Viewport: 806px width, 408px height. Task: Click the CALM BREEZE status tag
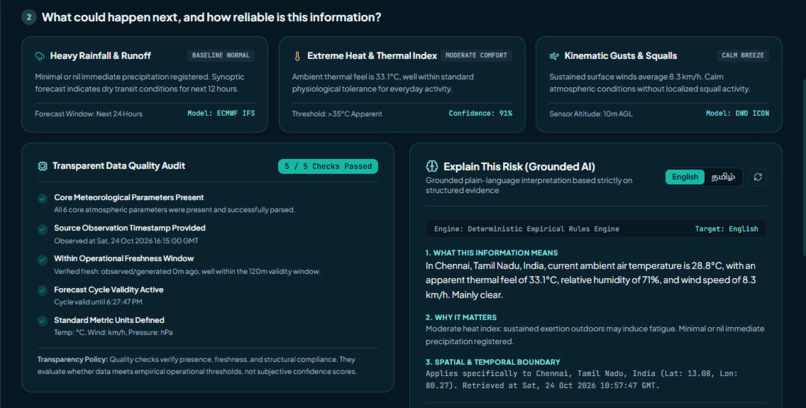(x=743, y=55)
